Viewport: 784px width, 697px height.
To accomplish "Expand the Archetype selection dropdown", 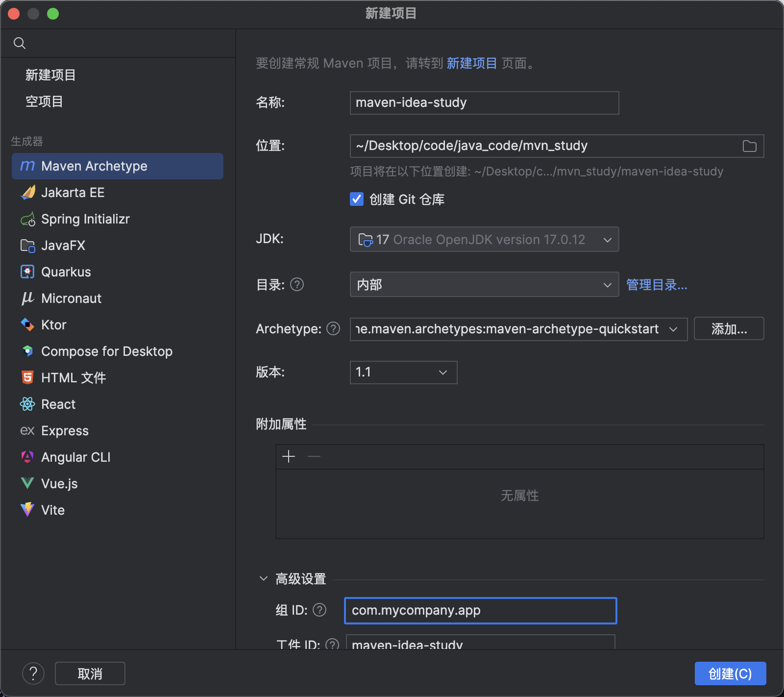I will (x=673, y=329).
